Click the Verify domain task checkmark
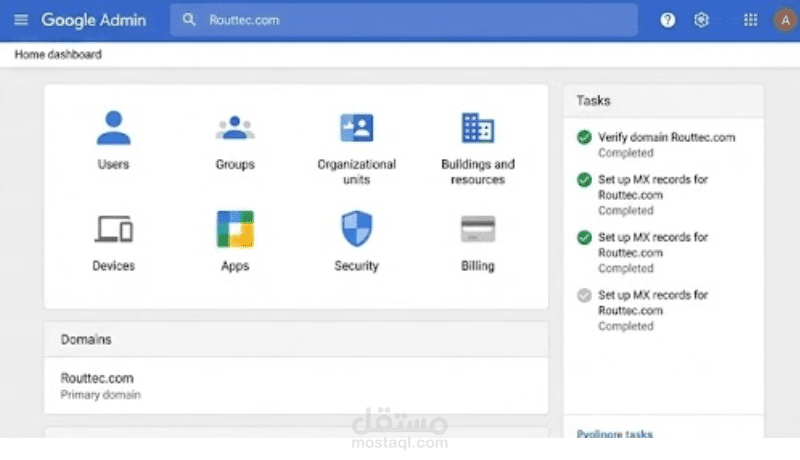The image size is (800, 460). (584, 137)
